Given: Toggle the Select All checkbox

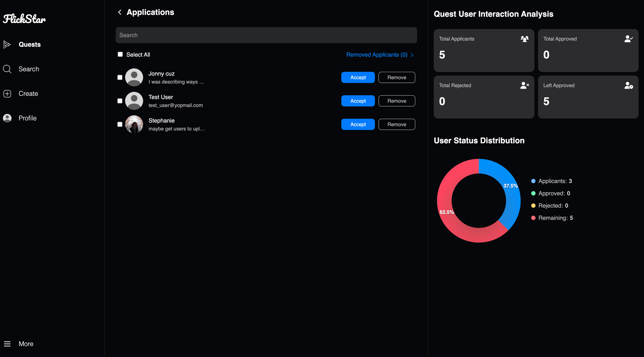Looking at the screenshot, I should tap(120, 54).
